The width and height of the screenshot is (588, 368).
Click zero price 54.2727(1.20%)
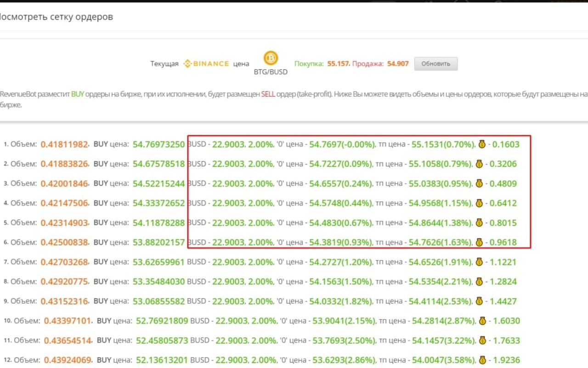(340, 262)
